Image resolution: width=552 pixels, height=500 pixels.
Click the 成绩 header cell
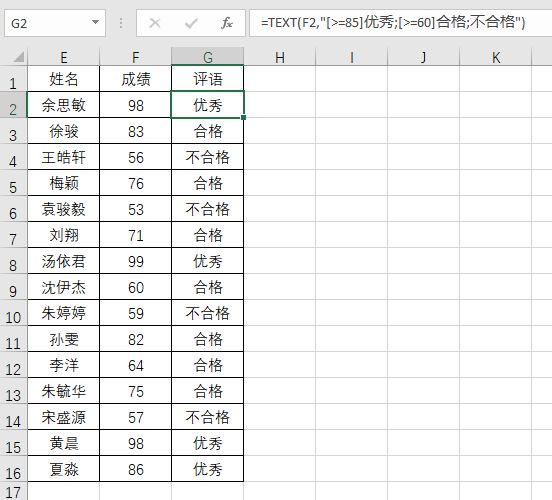pyautogui.click(x=136, y=79)
